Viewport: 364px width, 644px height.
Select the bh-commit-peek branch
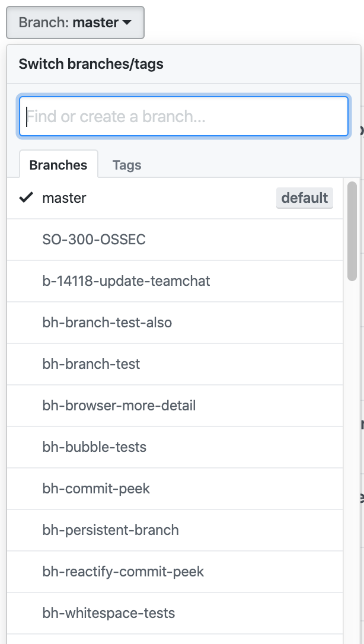coord(96,489)
